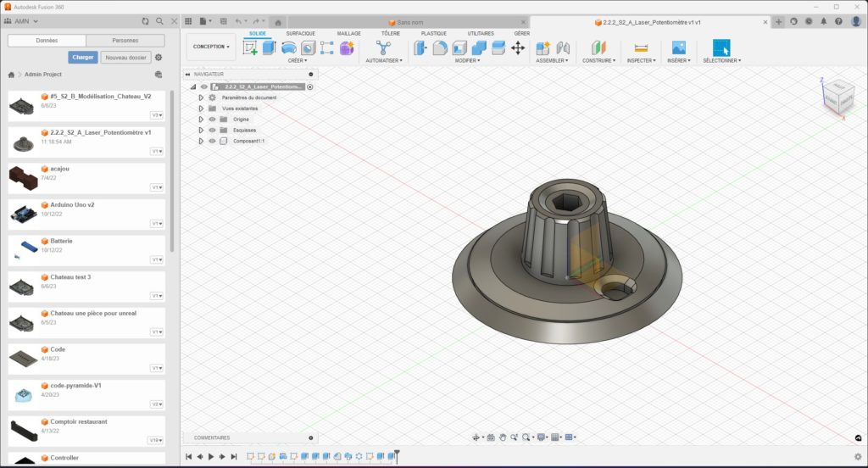Click the Automatiser toolbar icon
868x468 pixels.
click(383, 48)
